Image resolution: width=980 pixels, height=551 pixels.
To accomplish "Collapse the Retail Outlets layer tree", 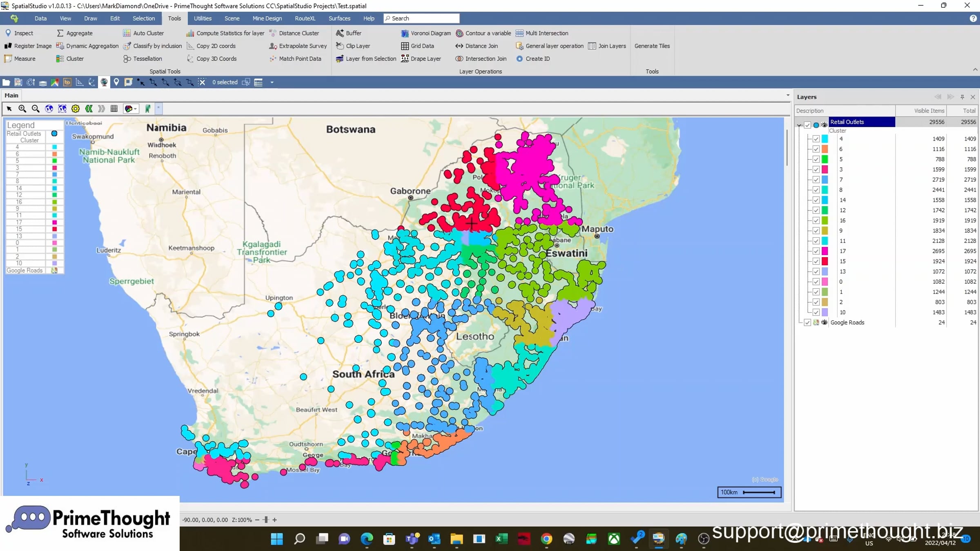I will pyautogui.click(x=800, y=125).
